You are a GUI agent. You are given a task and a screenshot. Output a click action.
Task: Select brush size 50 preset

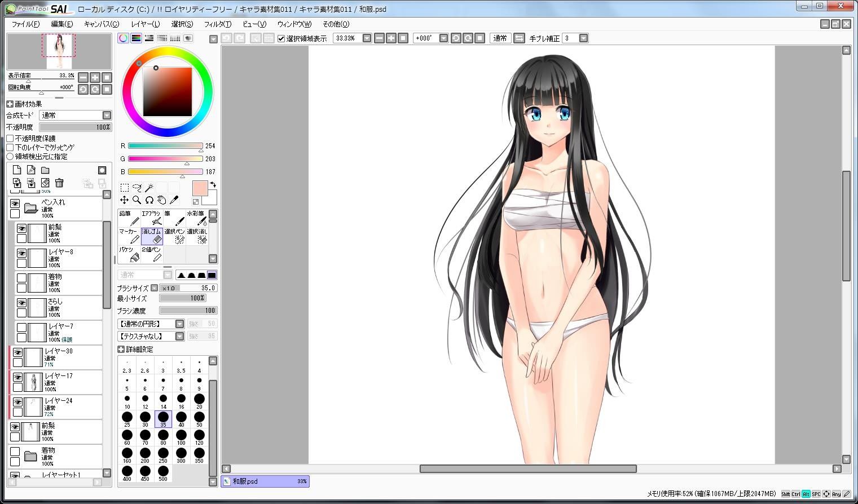[199, 419]
